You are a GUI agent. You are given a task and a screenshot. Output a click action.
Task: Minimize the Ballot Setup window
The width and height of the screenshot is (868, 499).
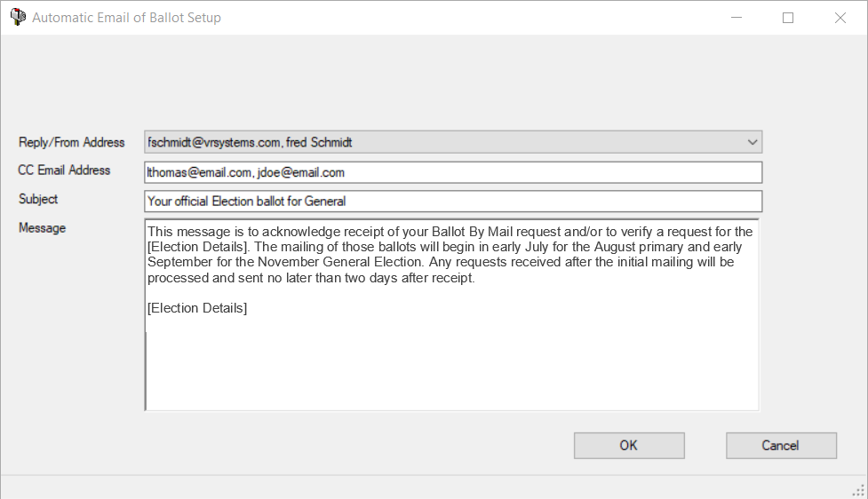(x=737, y=18)
